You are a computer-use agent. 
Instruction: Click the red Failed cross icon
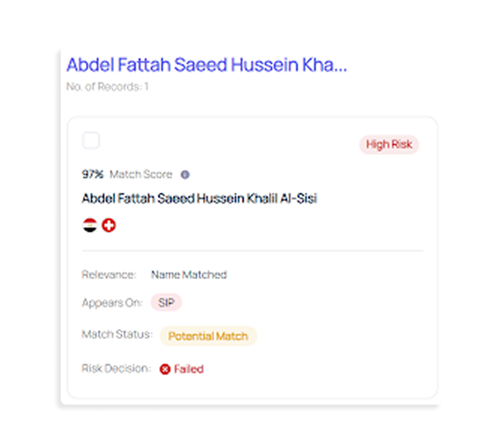coord(165,369)
